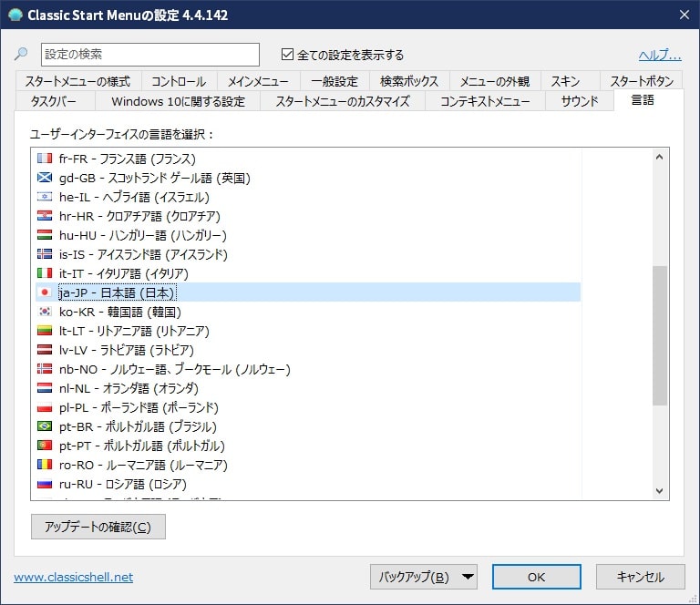Open the ヘルプ link

(x=660, y=55)
